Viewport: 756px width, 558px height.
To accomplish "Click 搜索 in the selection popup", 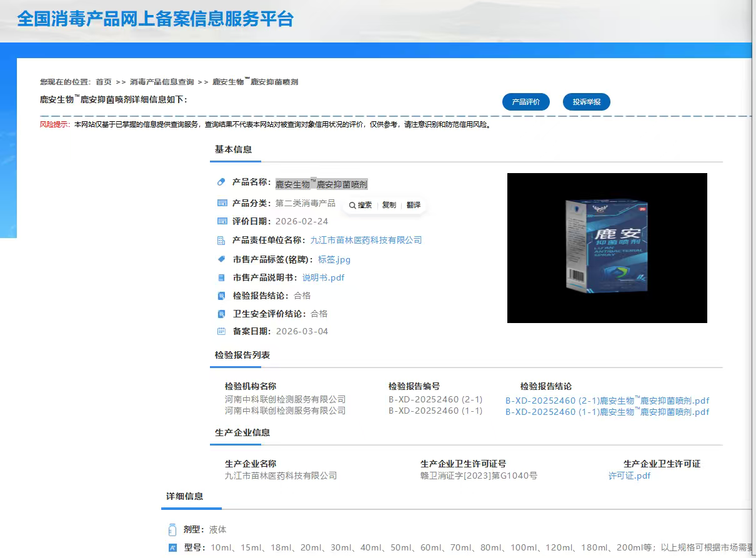I will [361, 205].
